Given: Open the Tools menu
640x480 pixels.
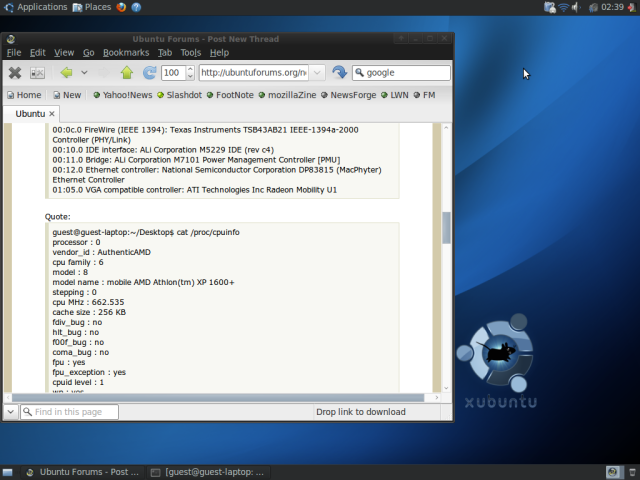Looking at the screenshot, I should 191,53.
